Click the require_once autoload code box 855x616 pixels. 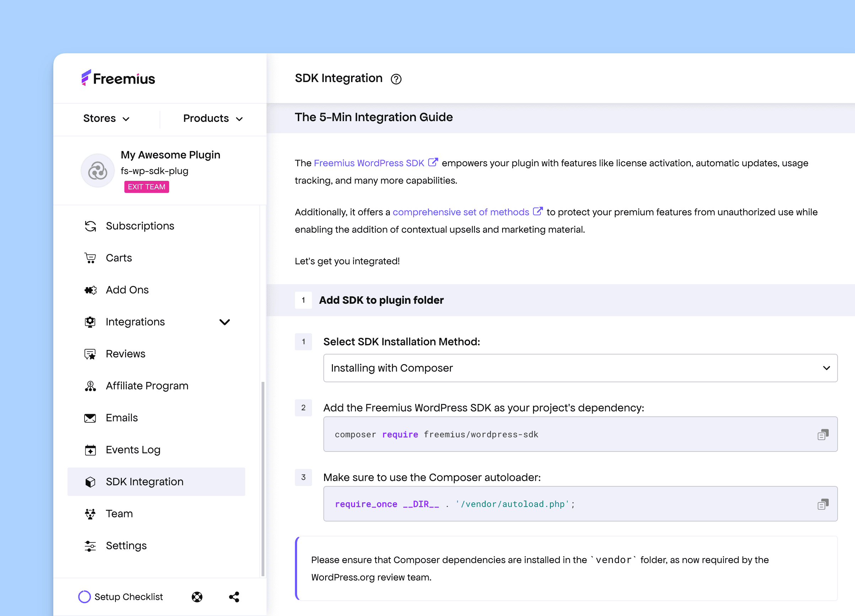tap(580, 504)
